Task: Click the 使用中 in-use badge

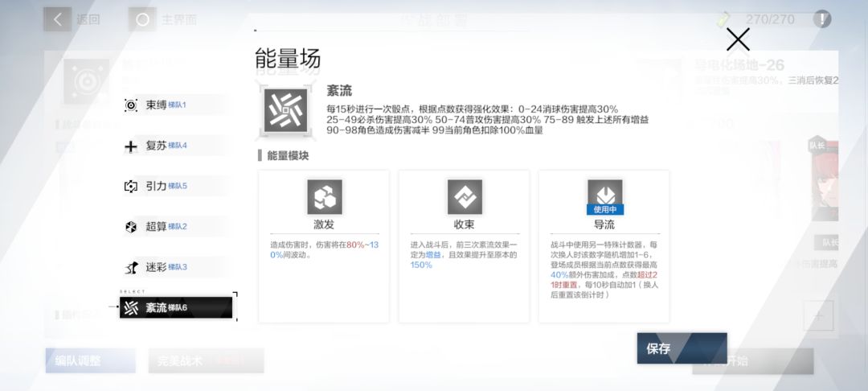Action: tap(605, 210)
